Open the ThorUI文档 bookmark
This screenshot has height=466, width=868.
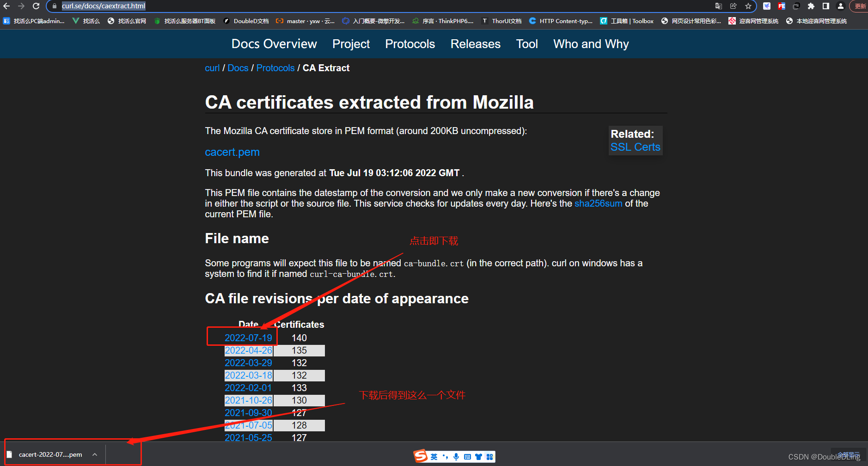tap(501, 21)
